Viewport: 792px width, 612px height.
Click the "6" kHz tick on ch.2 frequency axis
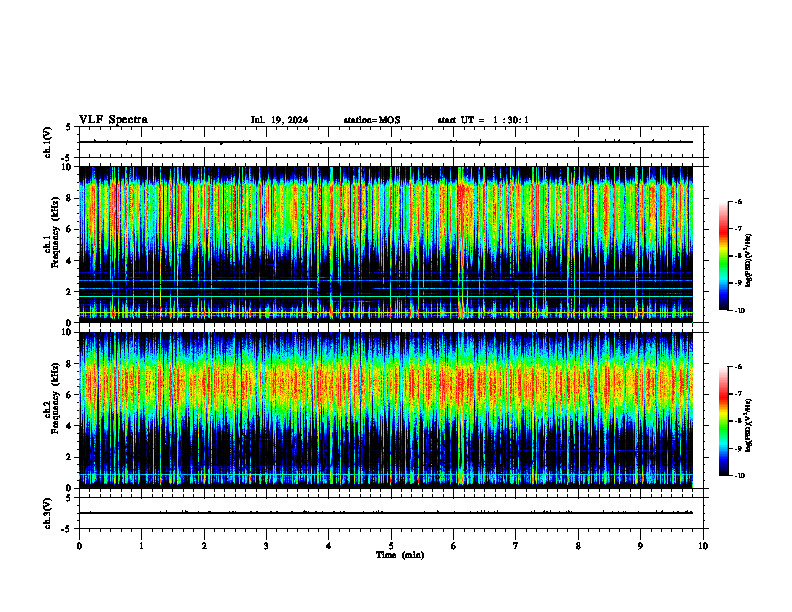pos(70,395)
